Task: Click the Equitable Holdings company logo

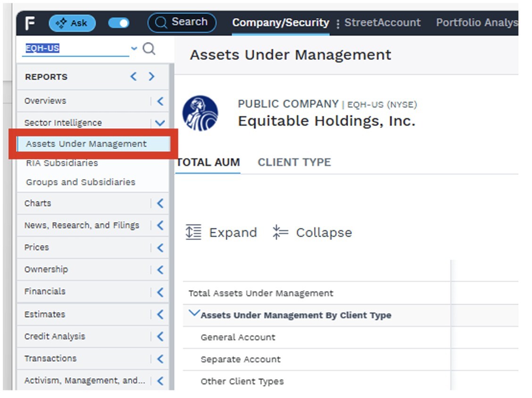Action: coord(200,113)
